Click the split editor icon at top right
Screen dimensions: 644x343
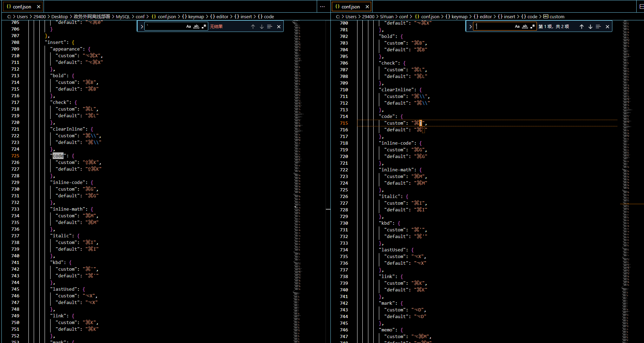641,7
